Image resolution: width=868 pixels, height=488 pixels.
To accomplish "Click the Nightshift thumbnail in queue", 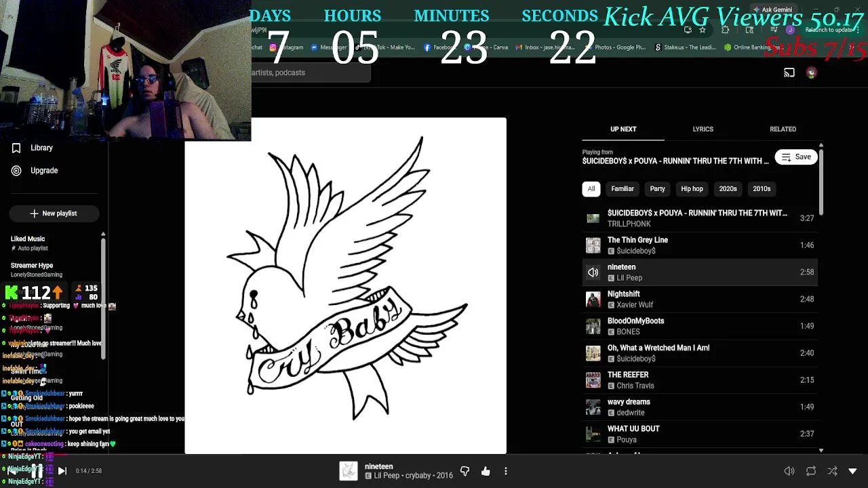I will (x=593, y=299).
